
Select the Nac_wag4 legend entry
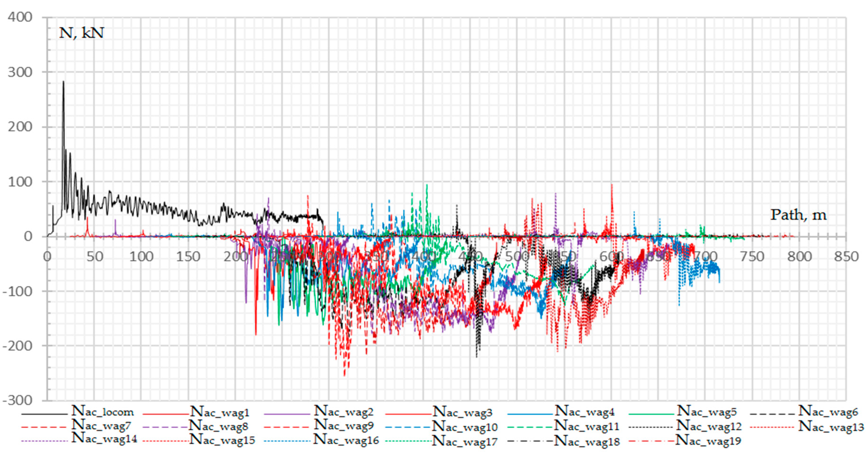click(x=585, y=412)
